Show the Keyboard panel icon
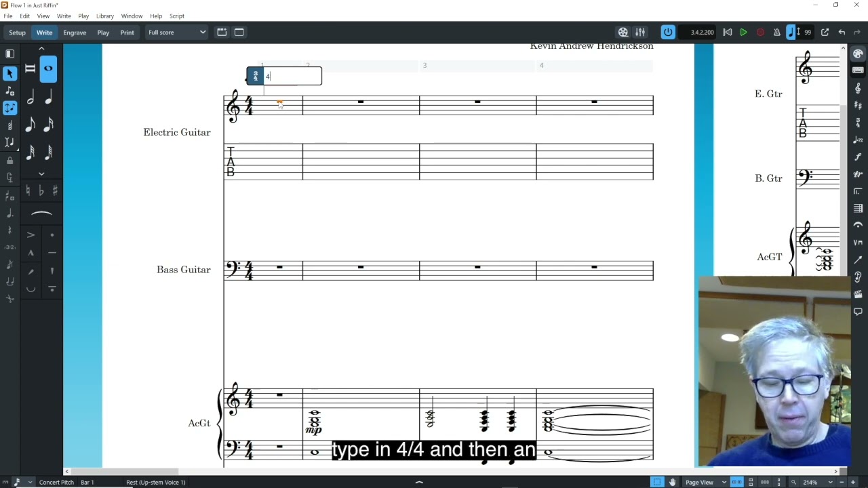868x488 pixels. click(858, 70)
